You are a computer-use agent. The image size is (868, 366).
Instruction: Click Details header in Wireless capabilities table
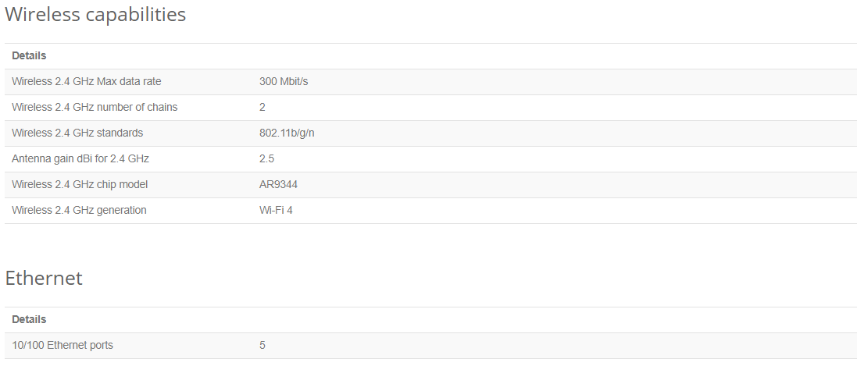click(29, 56)
